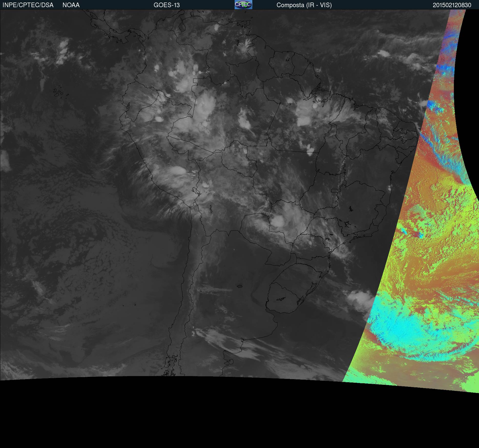Viewport: 479px width, 448px height.
Task: Click the 'Composta (IR - VIS)' title
Action: point(304,5)
